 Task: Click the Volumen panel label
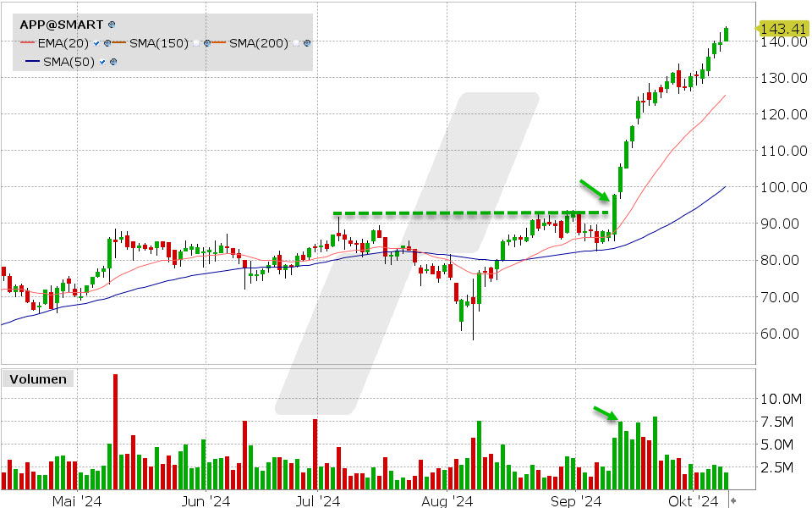click(x=38, y=379)
